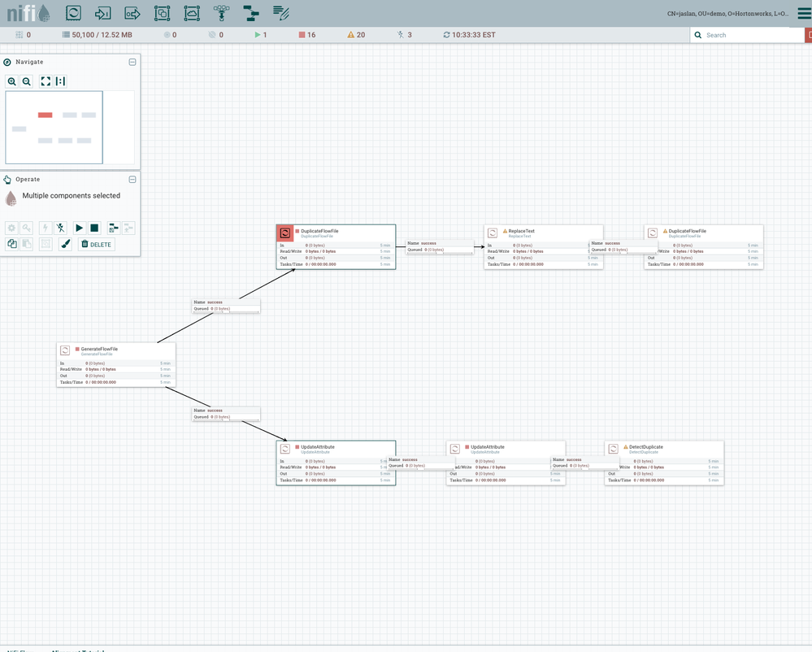
Task: Click the Label toolbar icon
Action: 281,13
